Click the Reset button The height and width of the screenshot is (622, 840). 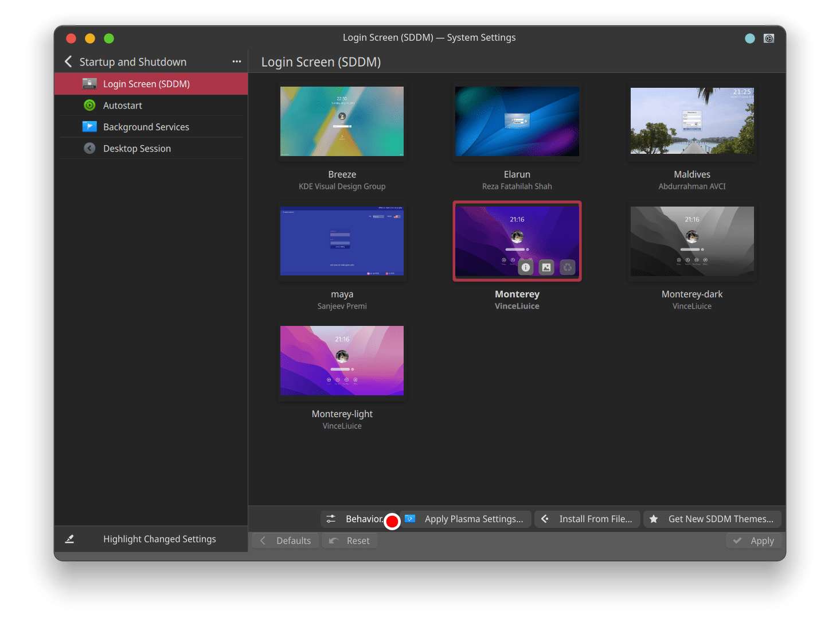click(350, 540)
